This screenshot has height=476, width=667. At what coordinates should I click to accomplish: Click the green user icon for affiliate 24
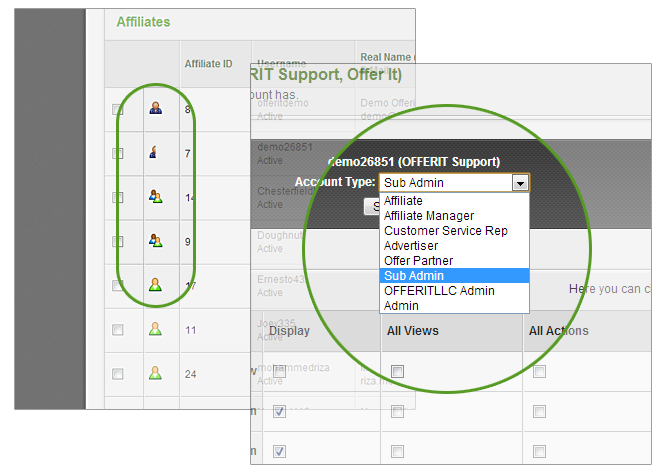[155, 373]
